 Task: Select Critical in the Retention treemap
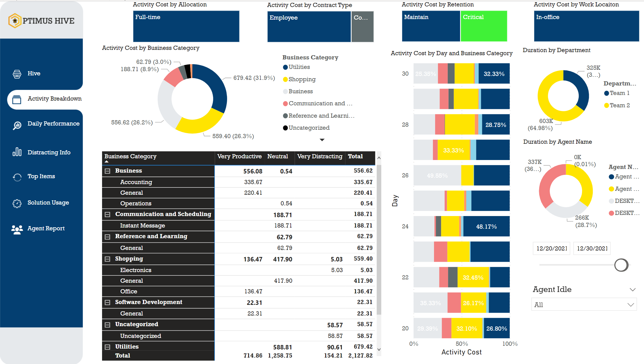point(484,26)
